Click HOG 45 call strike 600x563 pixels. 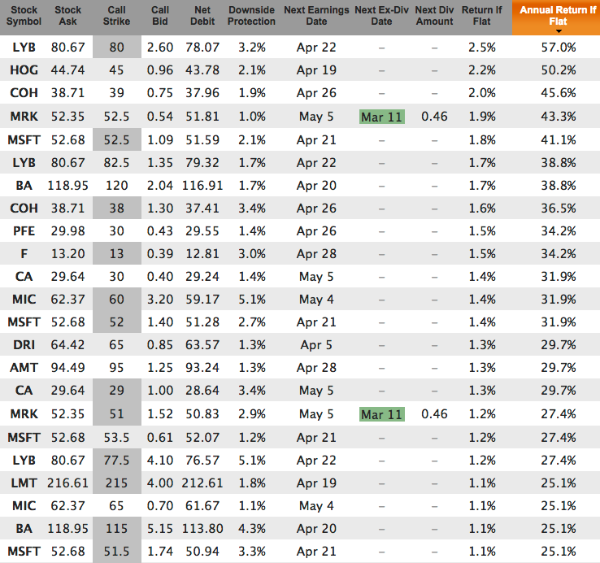pyautogui.click(x=117, y=70)
